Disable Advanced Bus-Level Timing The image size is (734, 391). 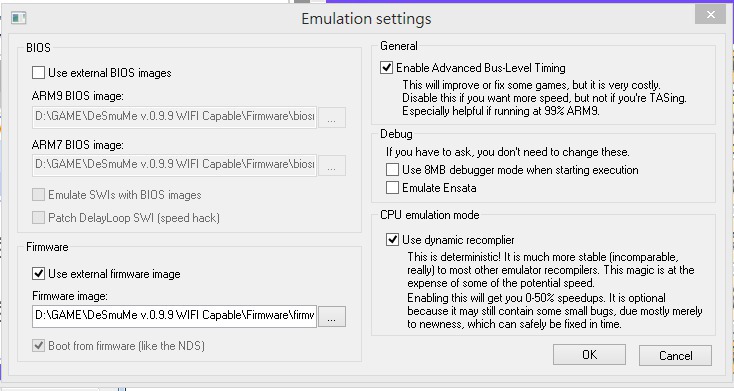(x=386, y=68)
